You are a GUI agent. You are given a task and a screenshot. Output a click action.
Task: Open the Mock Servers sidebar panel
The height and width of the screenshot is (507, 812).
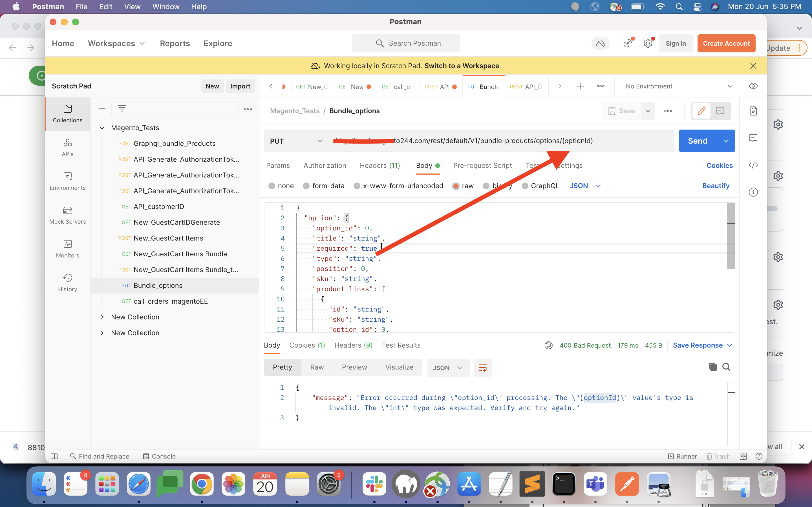pyautogui.click(x=67, y=215)
